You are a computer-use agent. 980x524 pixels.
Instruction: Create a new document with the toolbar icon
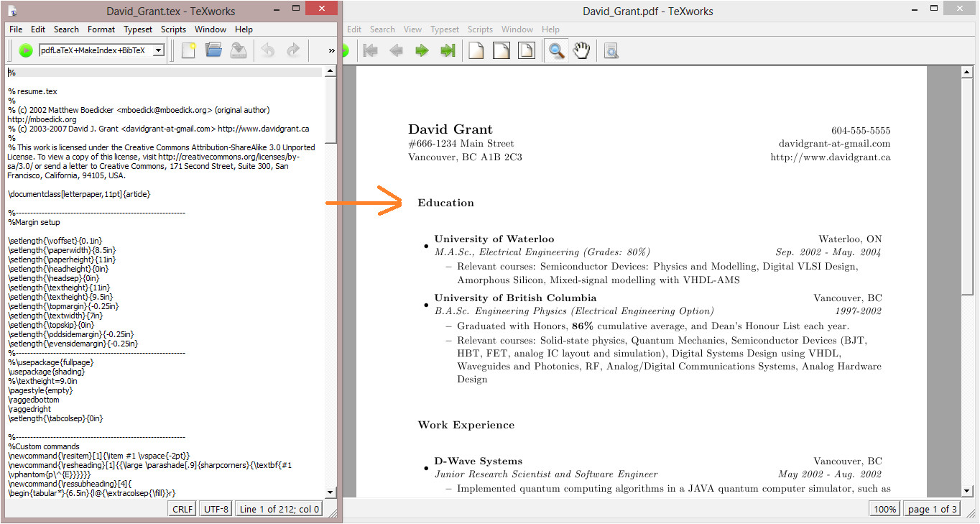pyautogui.click(x=188, y=50)
